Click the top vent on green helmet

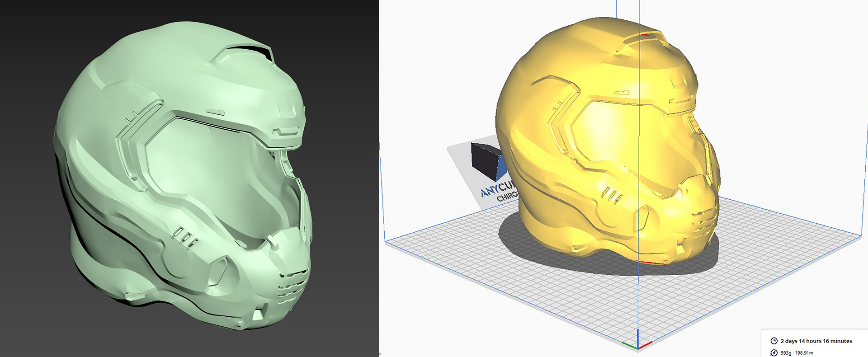tap(246, 52)
